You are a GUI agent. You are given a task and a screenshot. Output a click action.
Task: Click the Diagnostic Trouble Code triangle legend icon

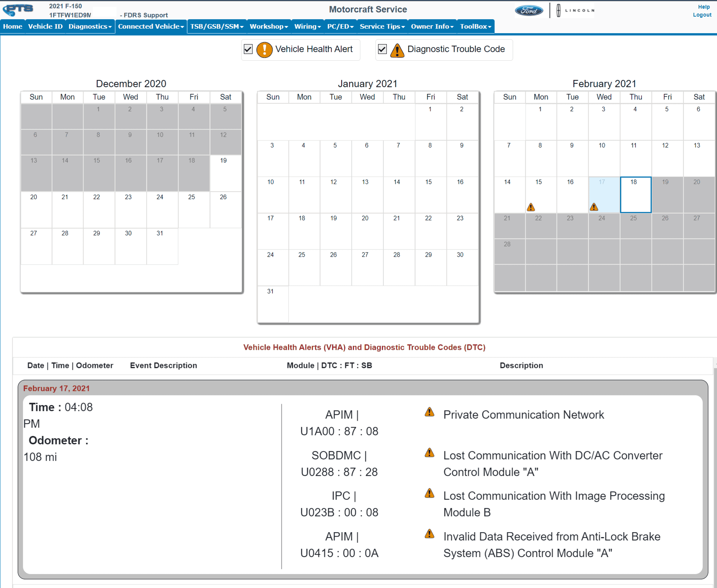397,50
